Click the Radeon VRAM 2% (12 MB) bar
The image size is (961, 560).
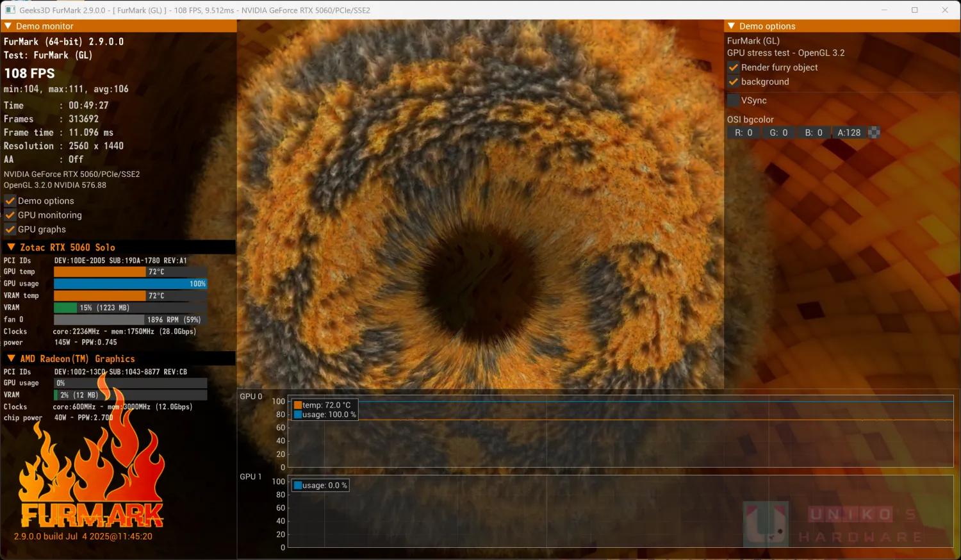click(x=131, y=395)
